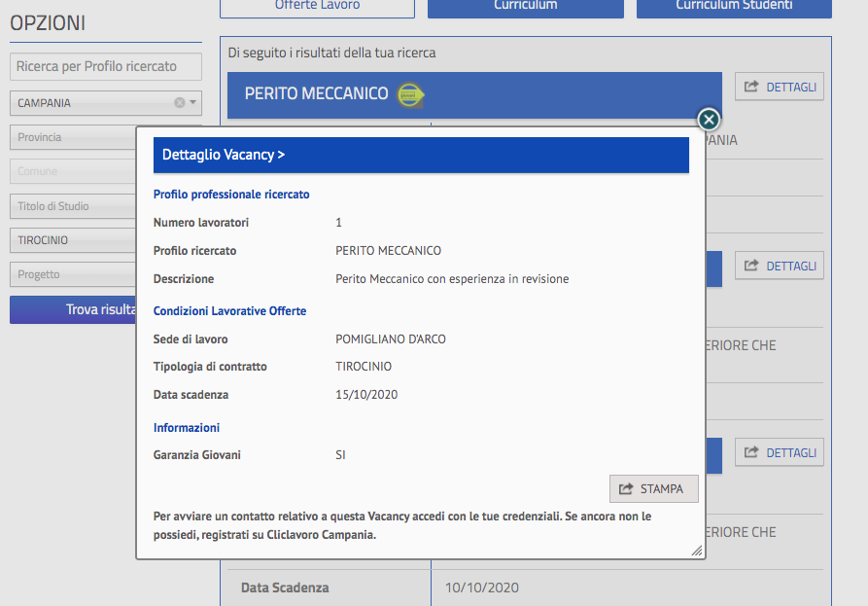Open the TIROCINIO contract type dropdown
868x606 pixels.
73,240
